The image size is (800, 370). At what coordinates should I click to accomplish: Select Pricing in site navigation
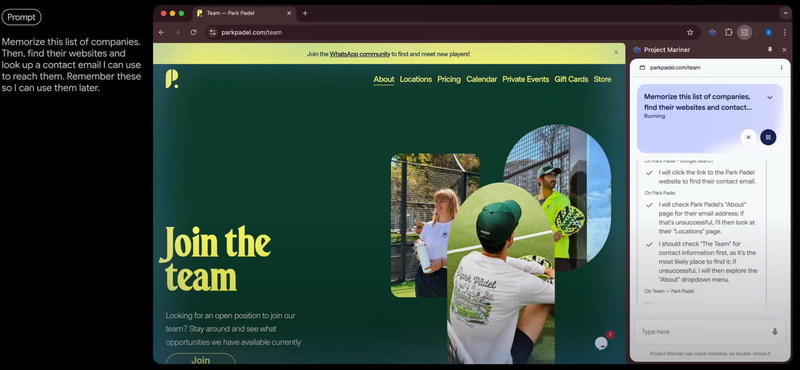pyautogui.click(x=449, y=79)
